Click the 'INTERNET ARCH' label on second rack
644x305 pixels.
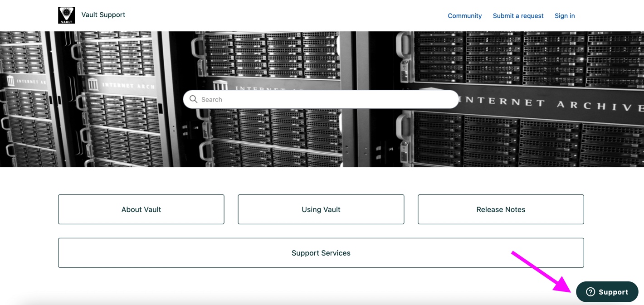[128, 85]
